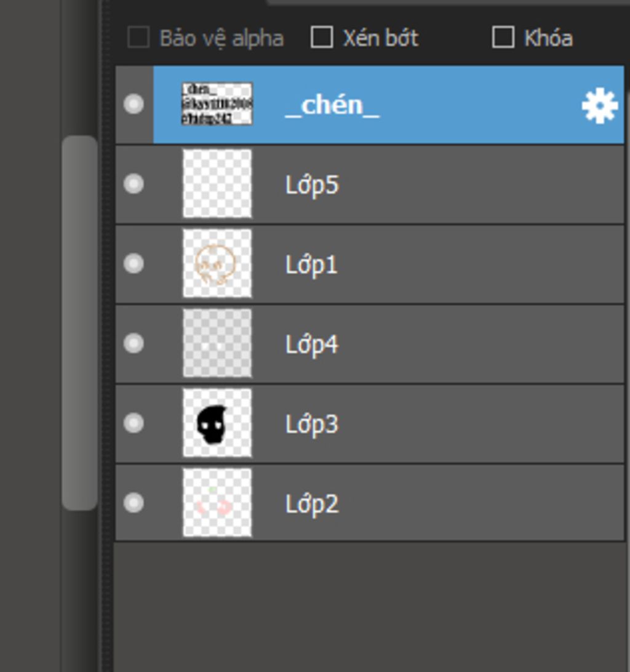This screenshot has width=630, height=672.
Task: Select the layer named Lớp1
Action: point(312,265)
